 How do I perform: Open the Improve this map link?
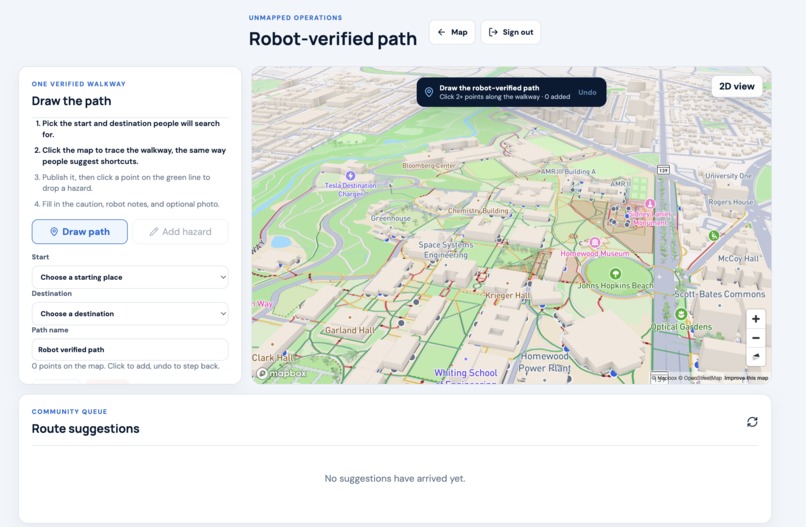tap(746, 378)
